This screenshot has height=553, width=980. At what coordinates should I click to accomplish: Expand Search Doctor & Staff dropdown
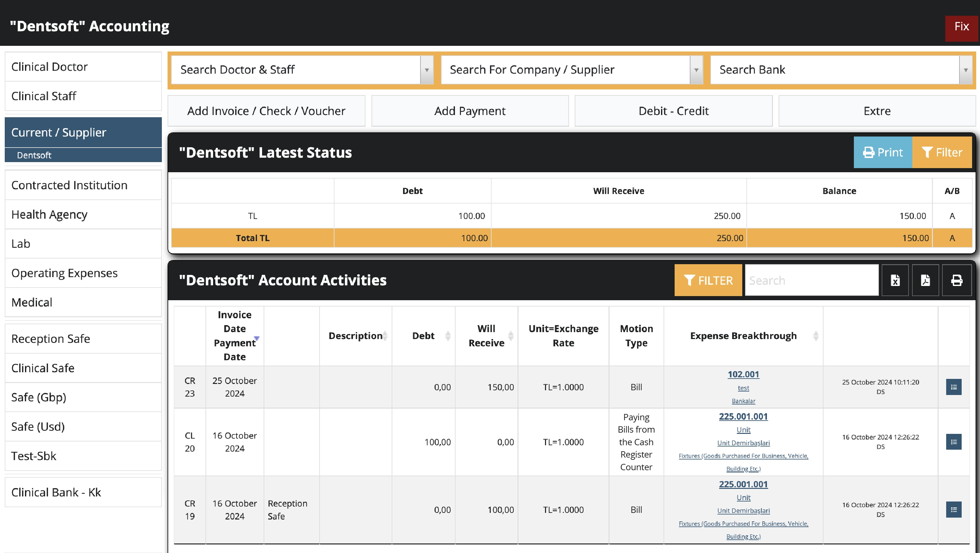point(427,70)
